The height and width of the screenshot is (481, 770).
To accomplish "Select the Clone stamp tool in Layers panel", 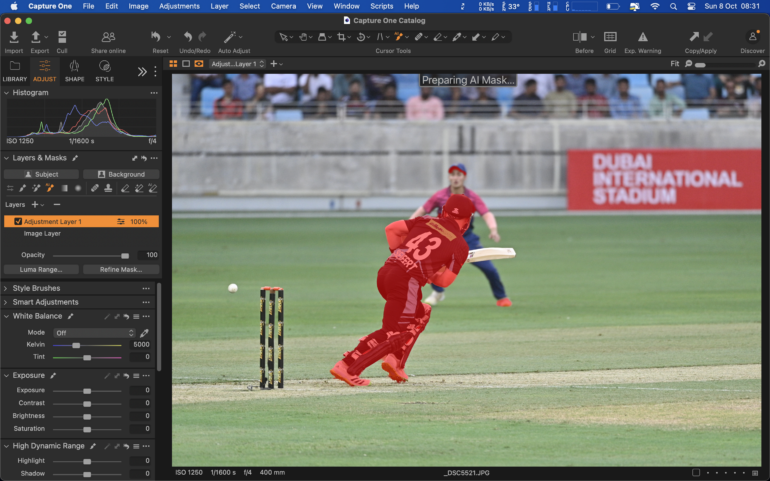I will point(108,188).
